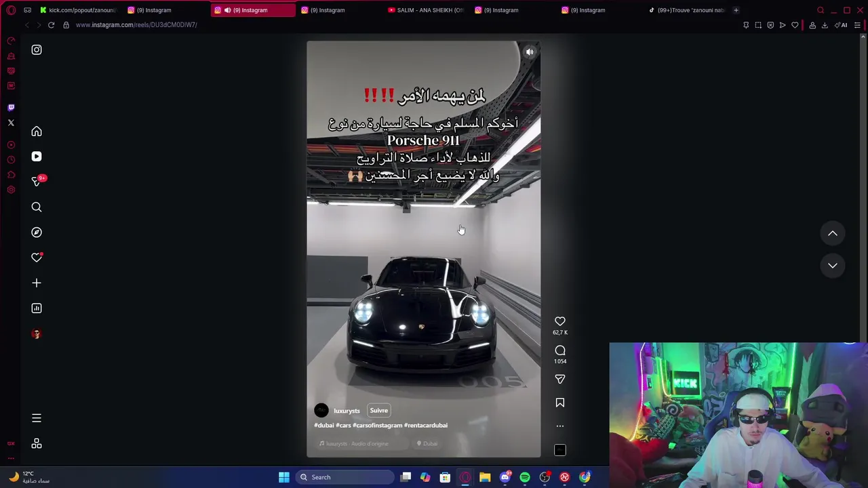Open the Also from Meta grid icon
868x488 pixels.
(x=37, y=443)
